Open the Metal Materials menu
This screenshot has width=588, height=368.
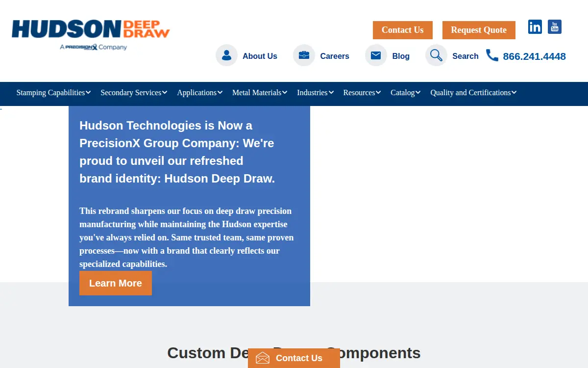(x=257, y=92)
